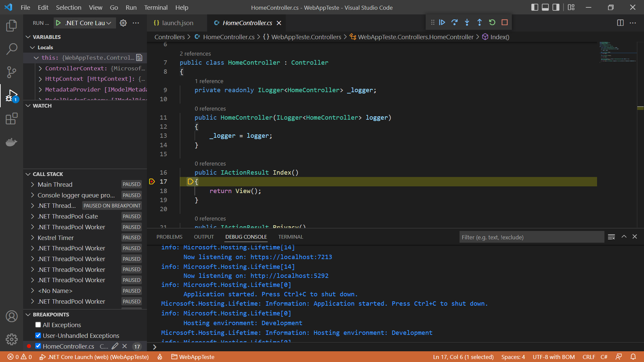Restart the debugging session
The image size is (644, 362).
[x=492, y=22]
